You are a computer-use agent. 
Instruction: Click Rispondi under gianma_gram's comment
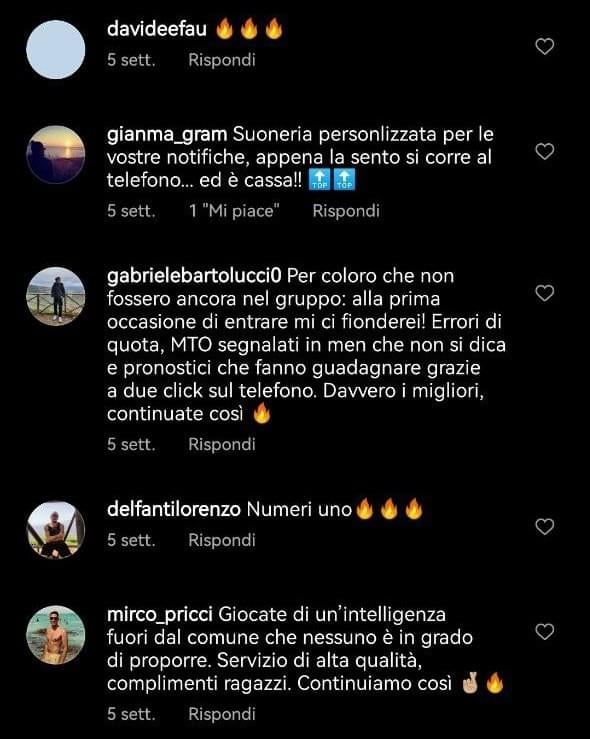pyautogui.click(x=346, y=211)
